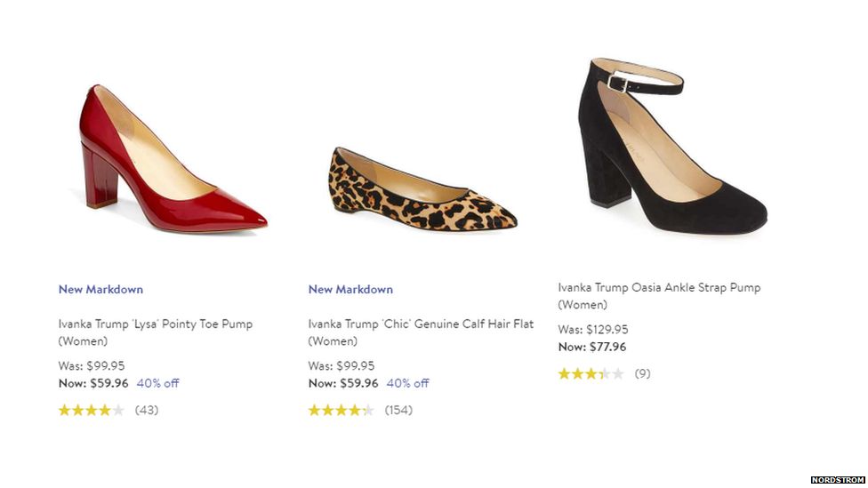Click the 40% off text for Lysa pump
The height and width of the screenshot is (488, 868).
(x=157, y=383)
